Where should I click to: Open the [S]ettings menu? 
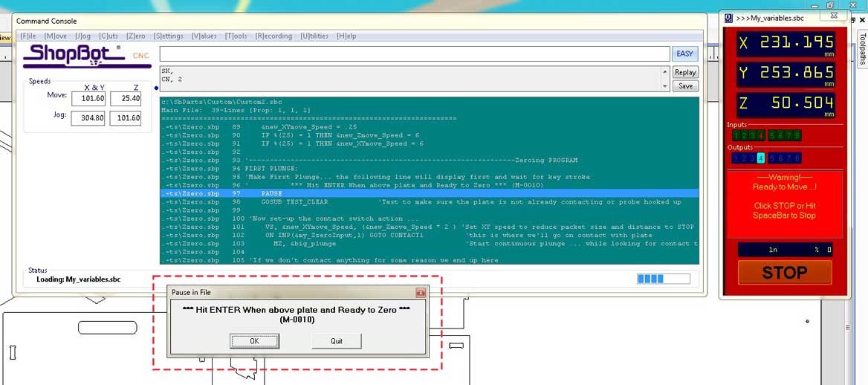click(x=168, y=36)
